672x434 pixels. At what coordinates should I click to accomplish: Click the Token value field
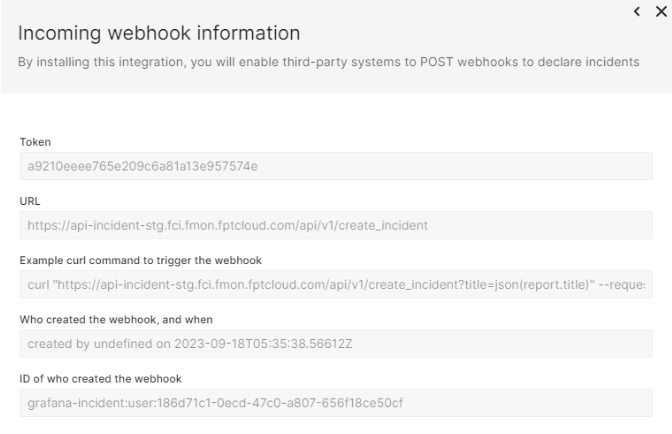click(336, 166)
